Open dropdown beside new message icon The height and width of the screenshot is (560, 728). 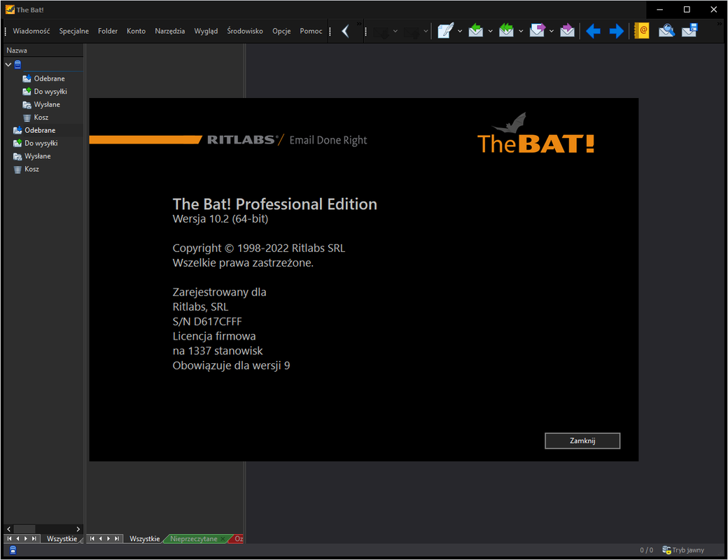[x=460, y=31]
